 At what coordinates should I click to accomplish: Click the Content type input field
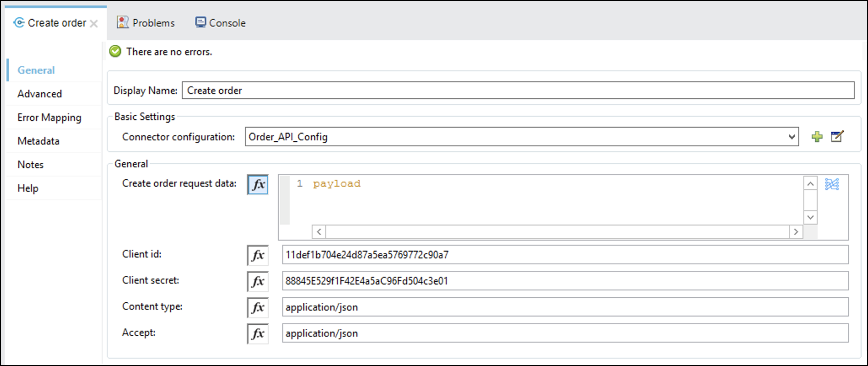coord(565,307)
